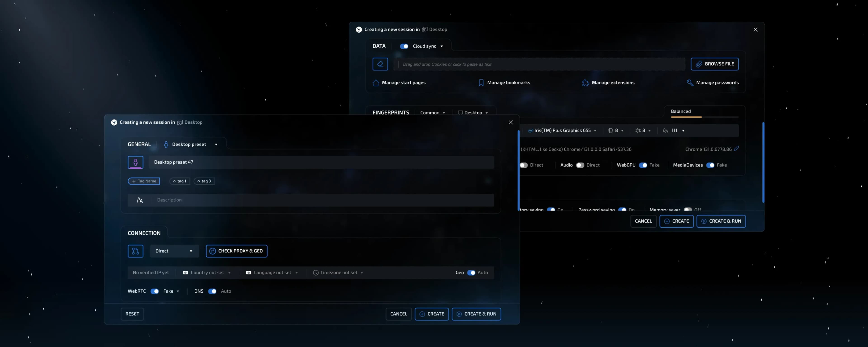The height and width of the screenshot is (347, 868).
Task: Open the Country not set dropdown
Action: click(207, 273)
